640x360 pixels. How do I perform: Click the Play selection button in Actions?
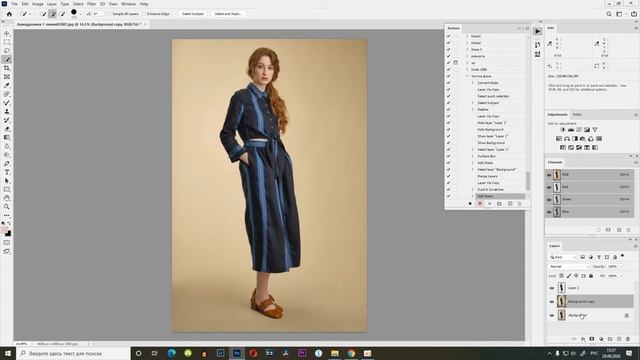[489, 203]
